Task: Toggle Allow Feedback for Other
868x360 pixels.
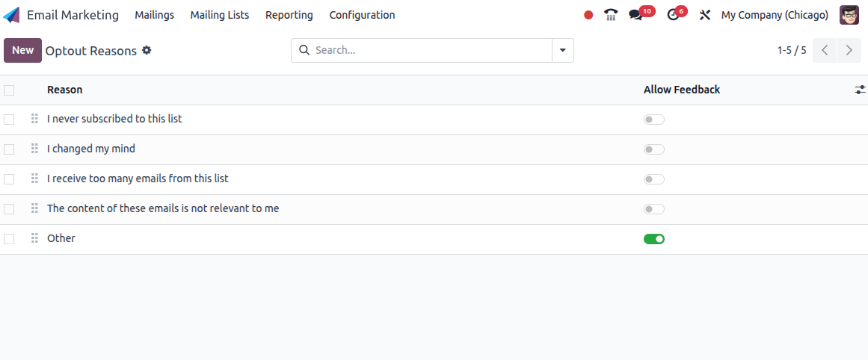Action: (653, 239)
